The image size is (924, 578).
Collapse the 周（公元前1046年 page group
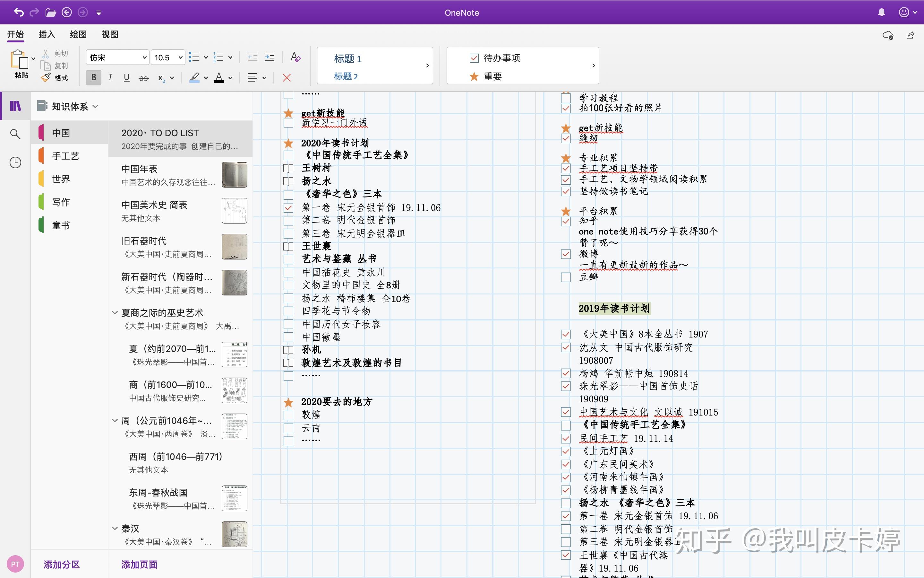[115, 421]
